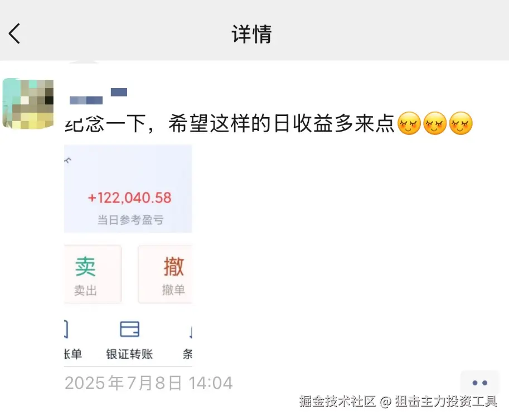Tap the partially cut-off bill icon above 账单
Screen dimensions: 509x420
(x=66, y=329)
